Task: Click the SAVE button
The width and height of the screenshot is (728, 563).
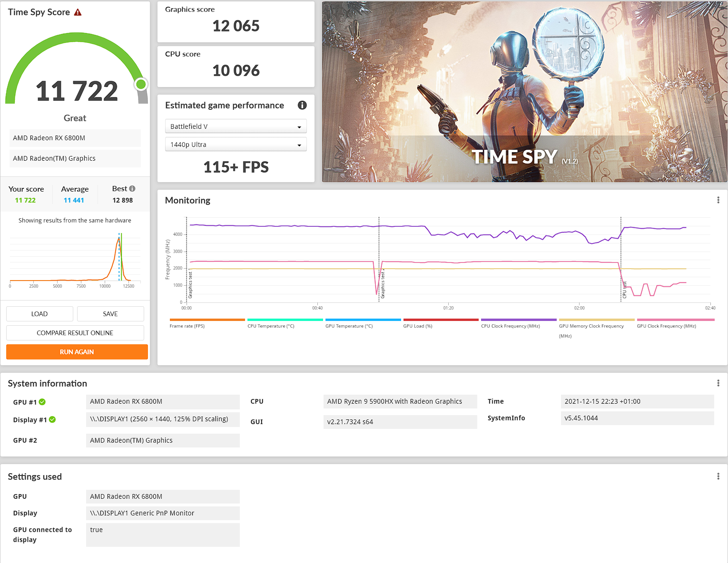Action: click(x=110, y=314)
